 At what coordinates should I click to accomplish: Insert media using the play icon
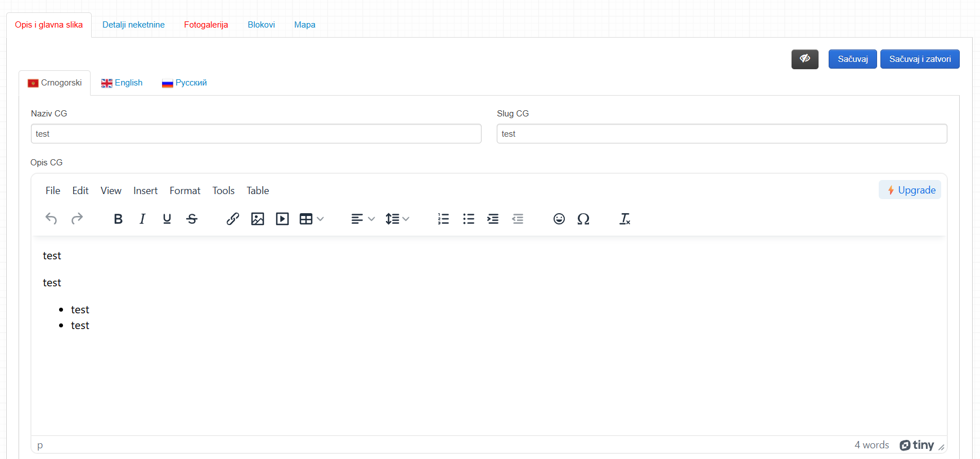coord(282,219)
